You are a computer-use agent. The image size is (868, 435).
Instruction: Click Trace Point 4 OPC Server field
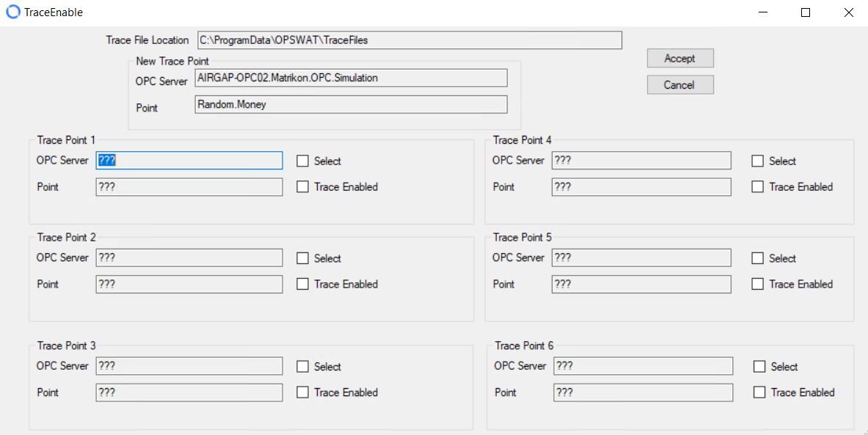point(641,161)
